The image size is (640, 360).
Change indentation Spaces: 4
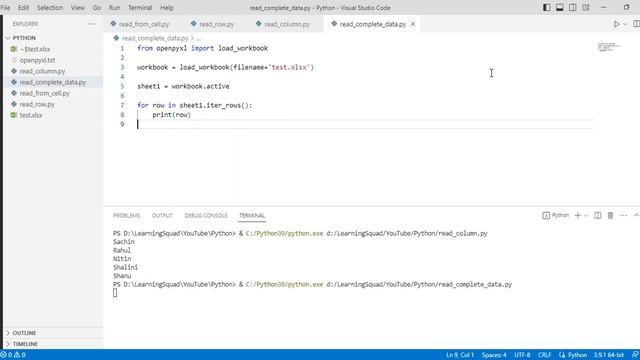click(x=494, y=355)
